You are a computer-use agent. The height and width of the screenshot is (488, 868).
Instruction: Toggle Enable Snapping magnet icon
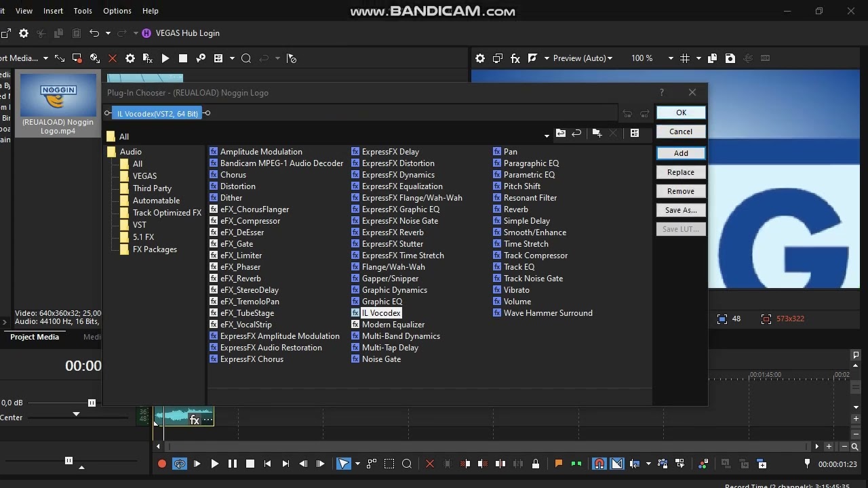click(599, 464)
